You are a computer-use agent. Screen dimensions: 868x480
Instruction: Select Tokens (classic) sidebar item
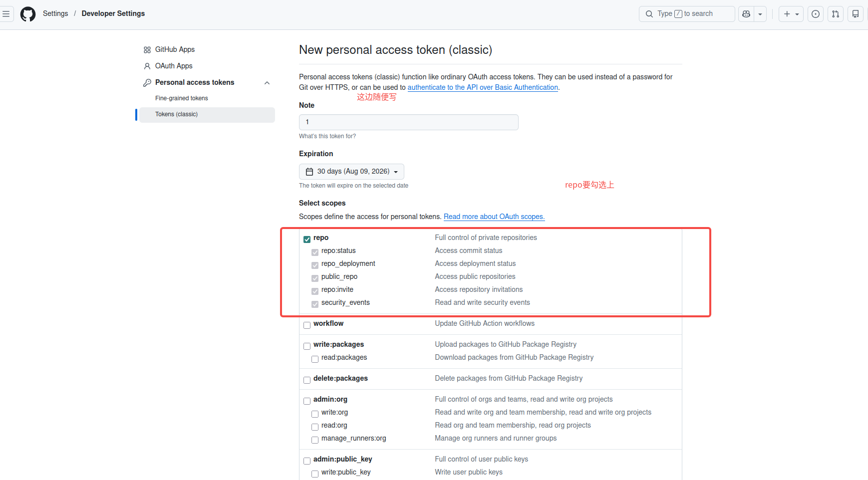[x=207, y=114]
